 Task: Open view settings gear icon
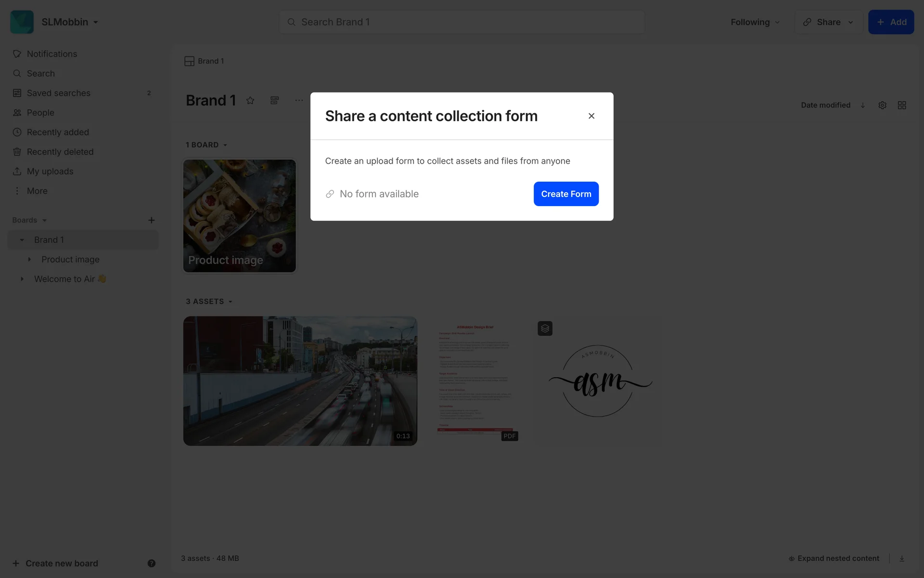882,105
